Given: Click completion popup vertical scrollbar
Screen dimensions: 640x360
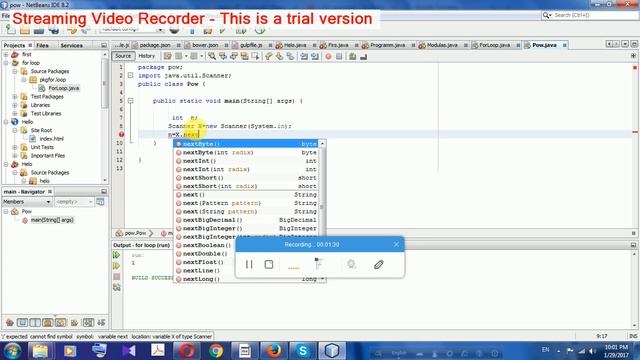Looking at the screenshot, I should click(x=322, y=207).
